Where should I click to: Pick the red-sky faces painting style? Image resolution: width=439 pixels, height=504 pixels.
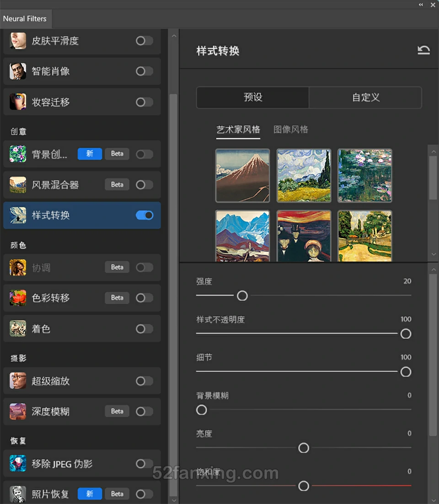tap(304, 236)
